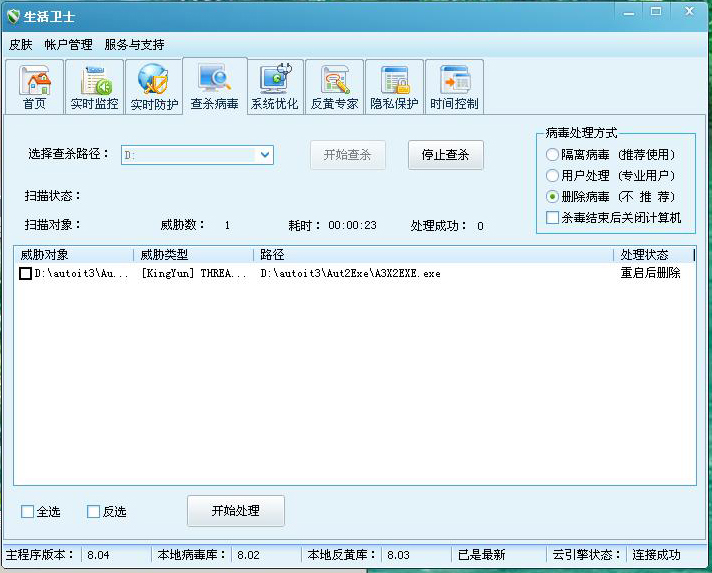This screenshot has height=573, width=712.
Task: Expand the scan path dropdown showing D:
Action: click(x=265, y=155)
